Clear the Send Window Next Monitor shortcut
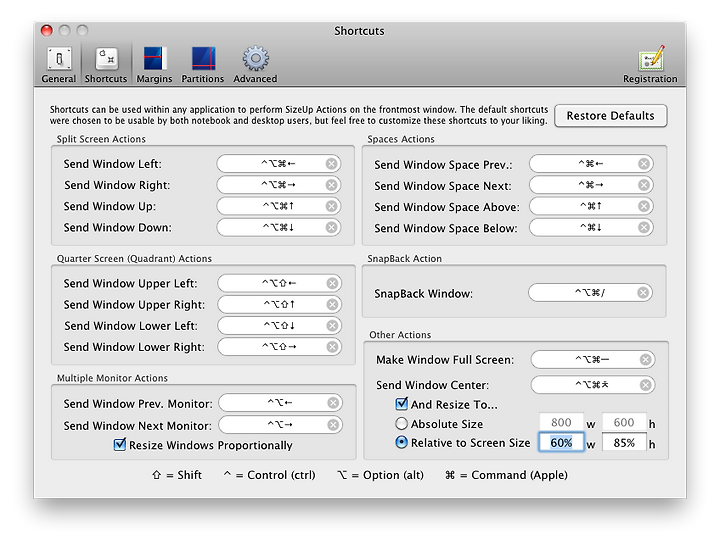 333,425
